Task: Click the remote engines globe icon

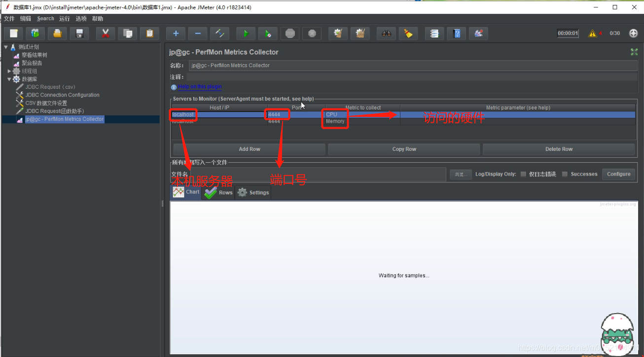Action: point(634,34)
